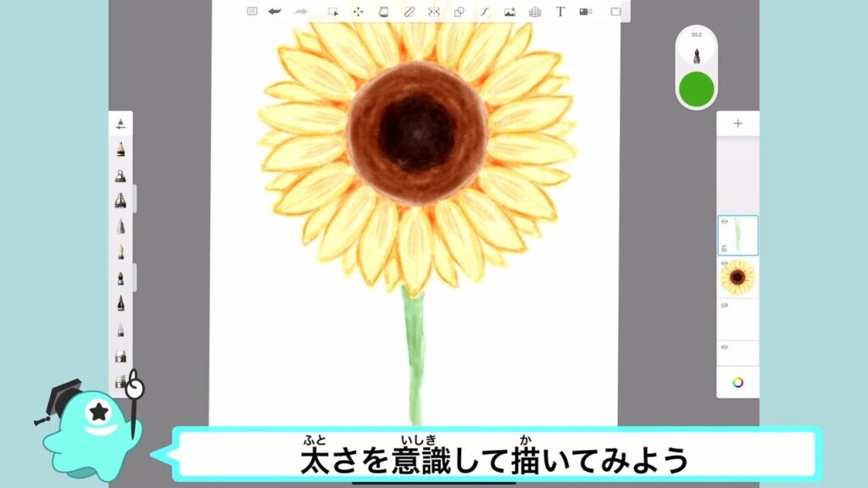Click the undo arrow in the toolbar

click(x=275, y=12)
